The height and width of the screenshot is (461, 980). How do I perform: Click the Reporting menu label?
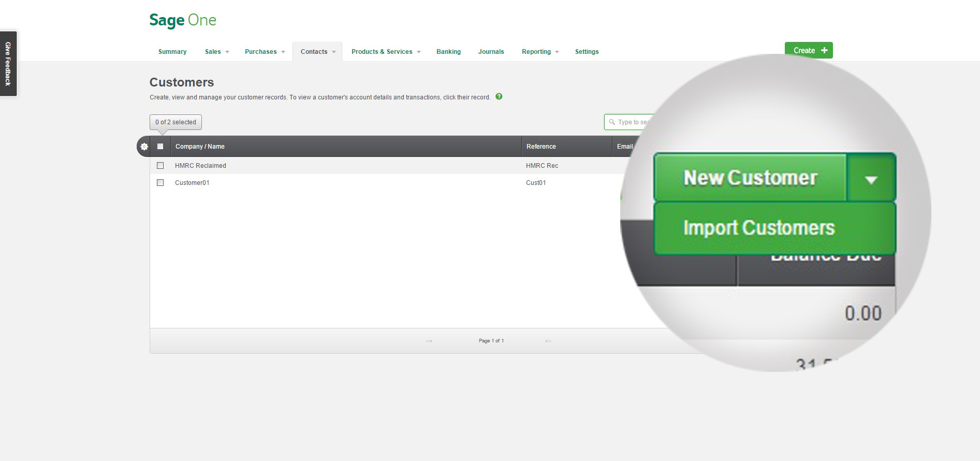pos(536,52)
